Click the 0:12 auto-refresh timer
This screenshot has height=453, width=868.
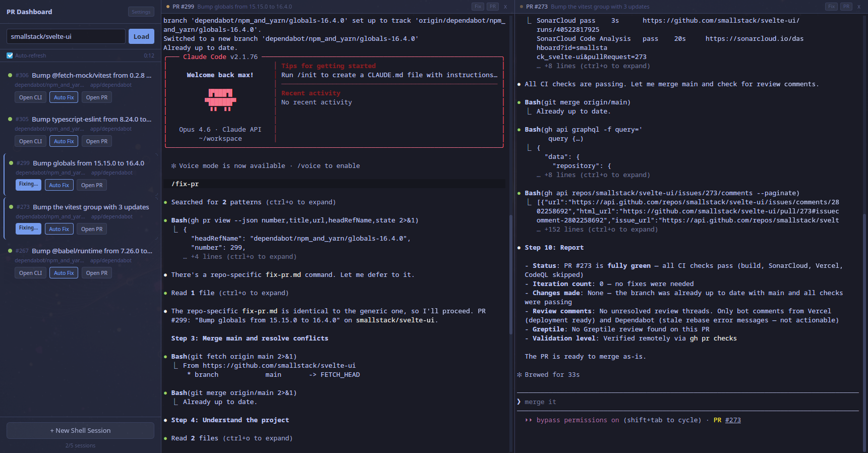click(x=149, y=55)
